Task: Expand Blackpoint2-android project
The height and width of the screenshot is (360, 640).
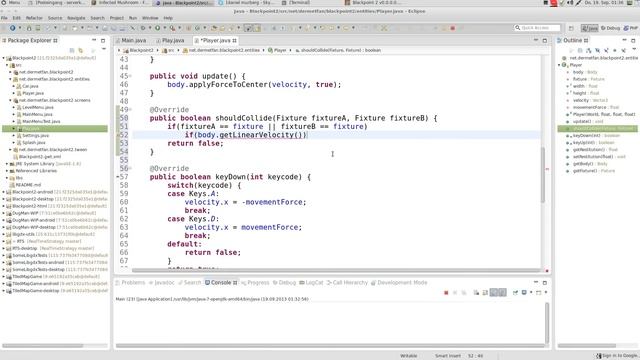Action: click(x=4, y=192)
